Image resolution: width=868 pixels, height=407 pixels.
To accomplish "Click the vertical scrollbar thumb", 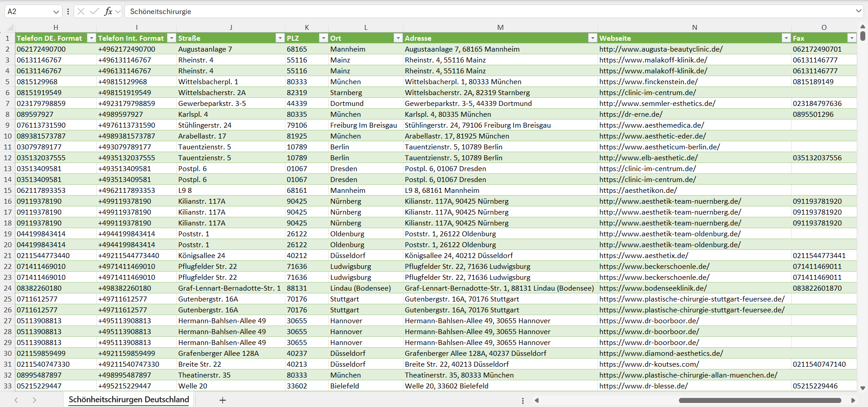I will pos(863,35).
